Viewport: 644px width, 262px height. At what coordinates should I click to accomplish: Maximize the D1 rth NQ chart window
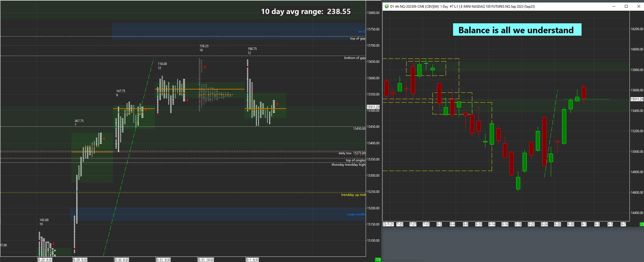(x=626, y=6)
